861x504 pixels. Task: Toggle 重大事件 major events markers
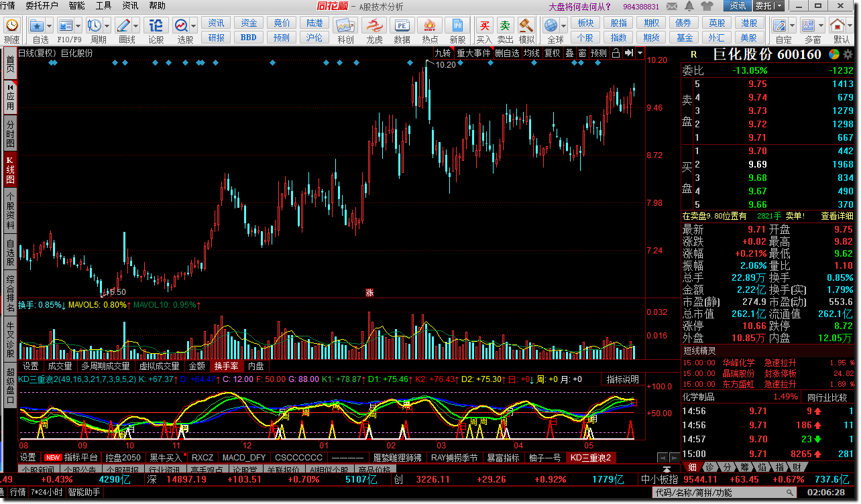pos(474,53)
